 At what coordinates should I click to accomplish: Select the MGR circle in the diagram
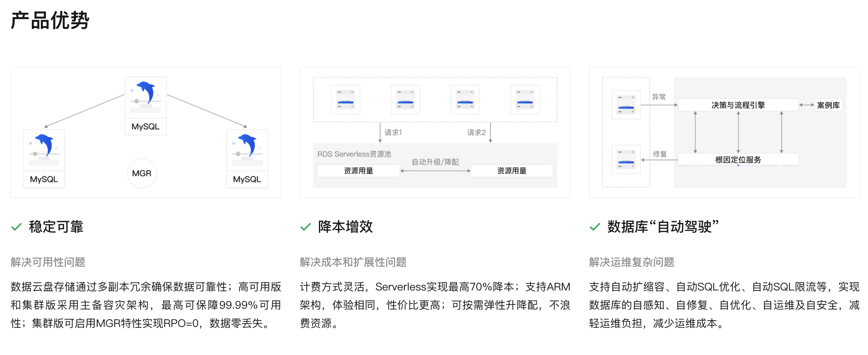click(142, 173)
